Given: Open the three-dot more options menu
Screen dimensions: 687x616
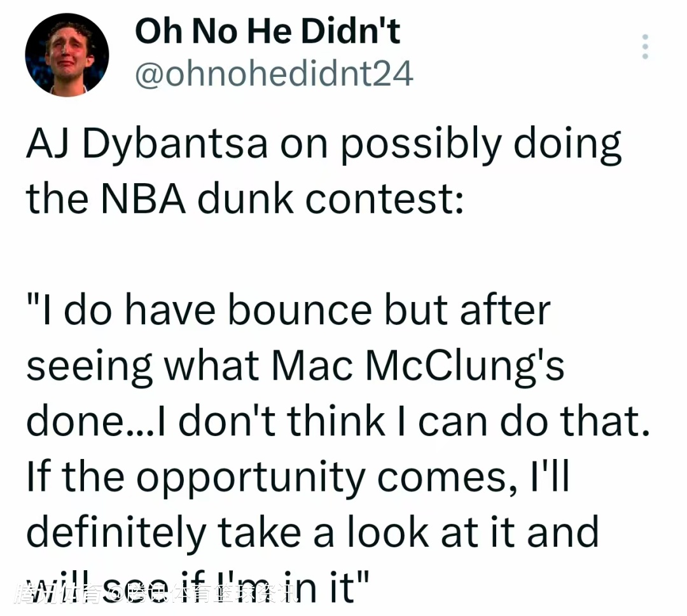Looking at the screenshot, I should click(x=645, y=47).
